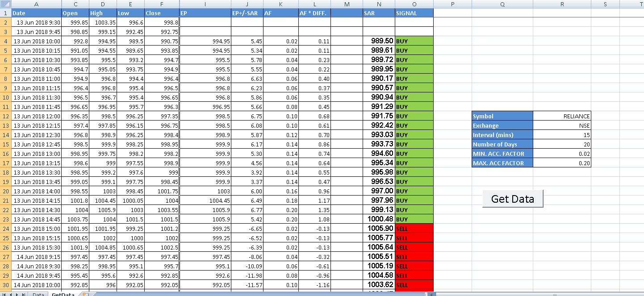Screen dimensions: 644x296
Task: Click the horizontal scrollbar left arrow
Action: [x=432, y=294]
